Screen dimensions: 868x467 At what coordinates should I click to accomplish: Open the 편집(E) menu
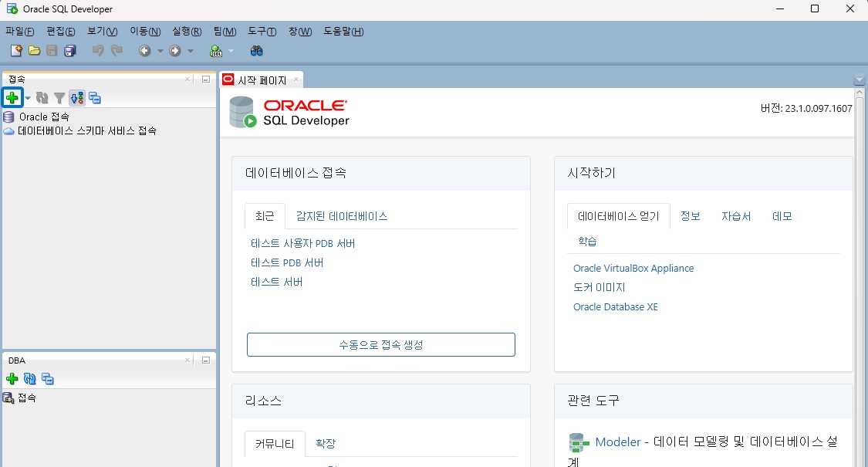[x=61, y=32]
